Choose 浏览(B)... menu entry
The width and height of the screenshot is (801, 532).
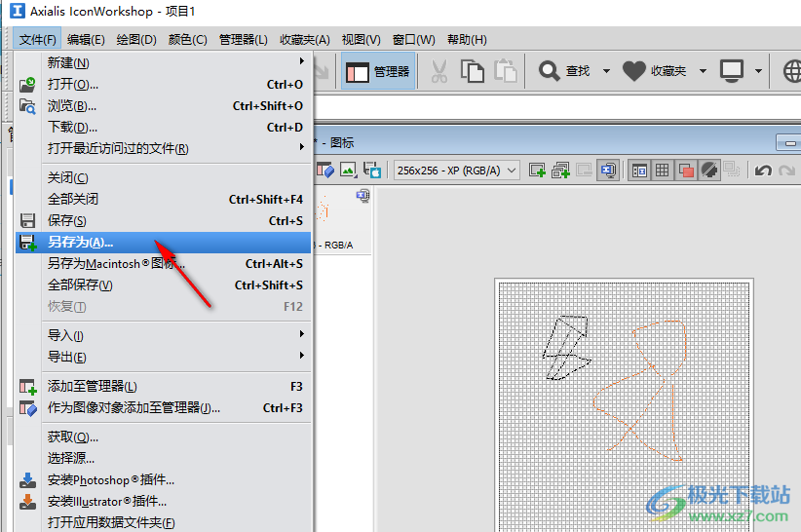click(163, 105)
